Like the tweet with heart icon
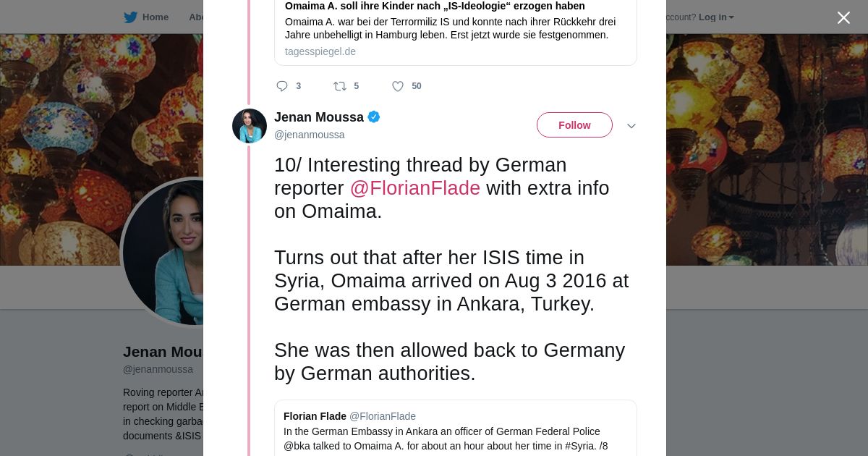The image size is (868, 456). point(398,86)
